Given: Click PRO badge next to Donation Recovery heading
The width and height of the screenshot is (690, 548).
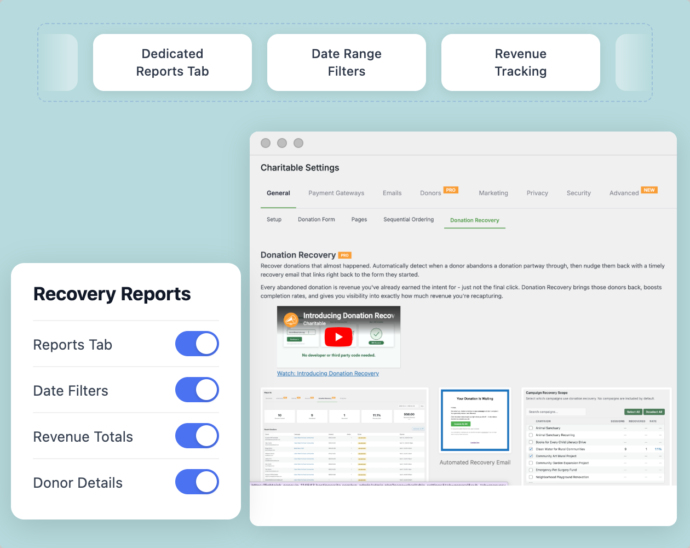Looking at the screenshot, I should (x=345, y=255).
